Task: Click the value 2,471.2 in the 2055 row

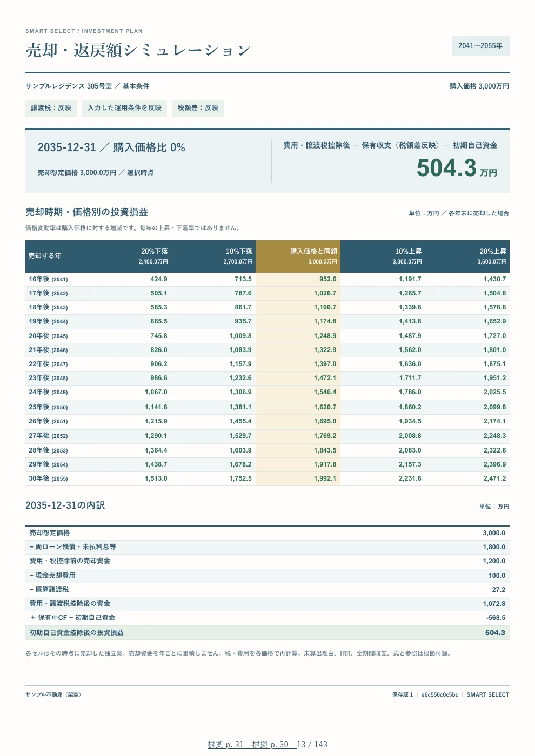Action: pyautogui.click(x=495, y=478)
